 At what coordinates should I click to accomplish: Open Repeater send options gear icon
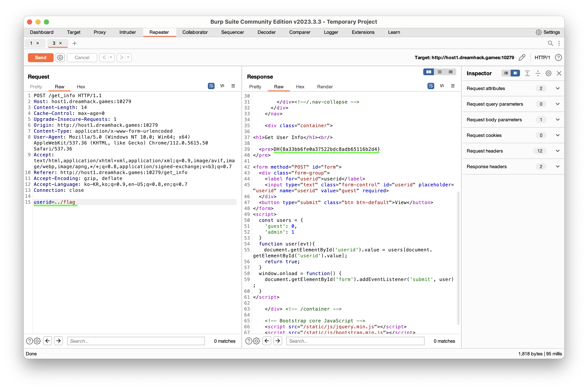[60, 57]
